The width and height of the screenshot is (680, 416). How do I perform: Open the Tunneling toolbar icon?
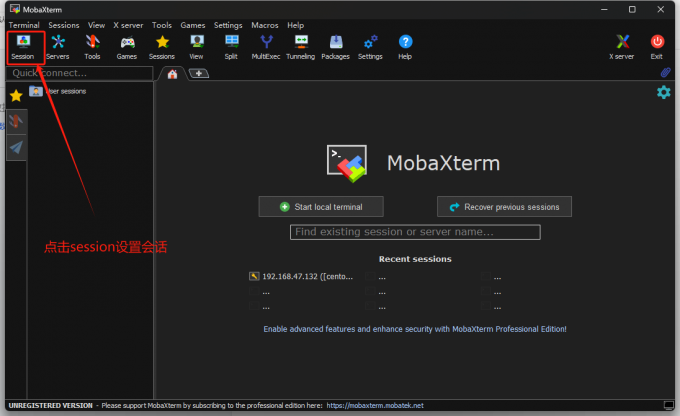click(301, 47)
